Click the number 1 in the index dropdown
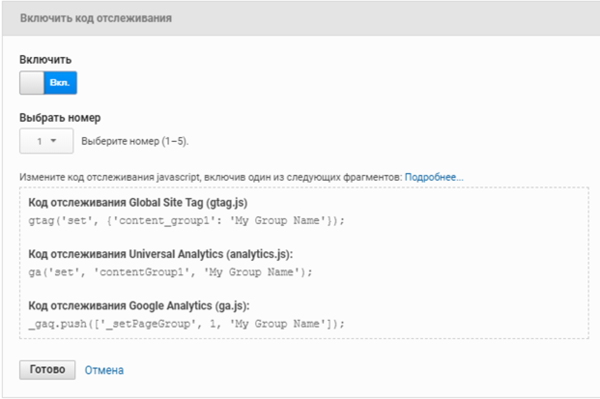Viewport: 600px width, 399px height. [39, 142]
